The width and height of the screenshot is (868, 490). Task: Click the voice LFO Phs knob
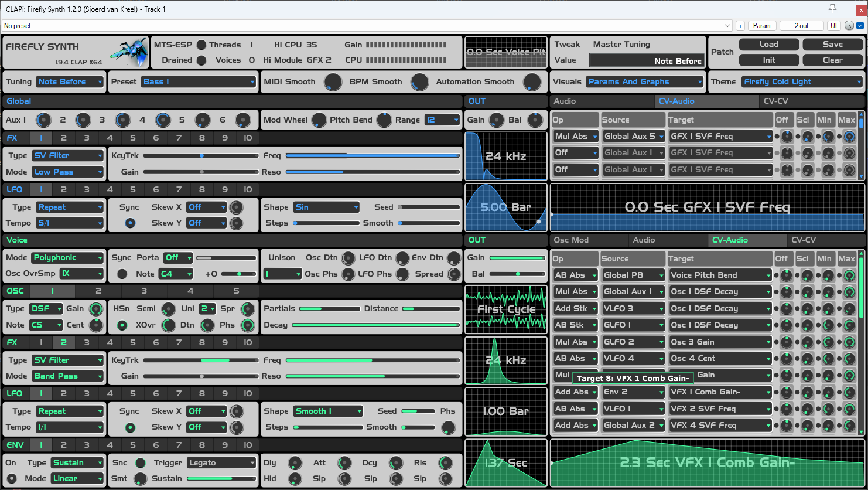(448, 427)
